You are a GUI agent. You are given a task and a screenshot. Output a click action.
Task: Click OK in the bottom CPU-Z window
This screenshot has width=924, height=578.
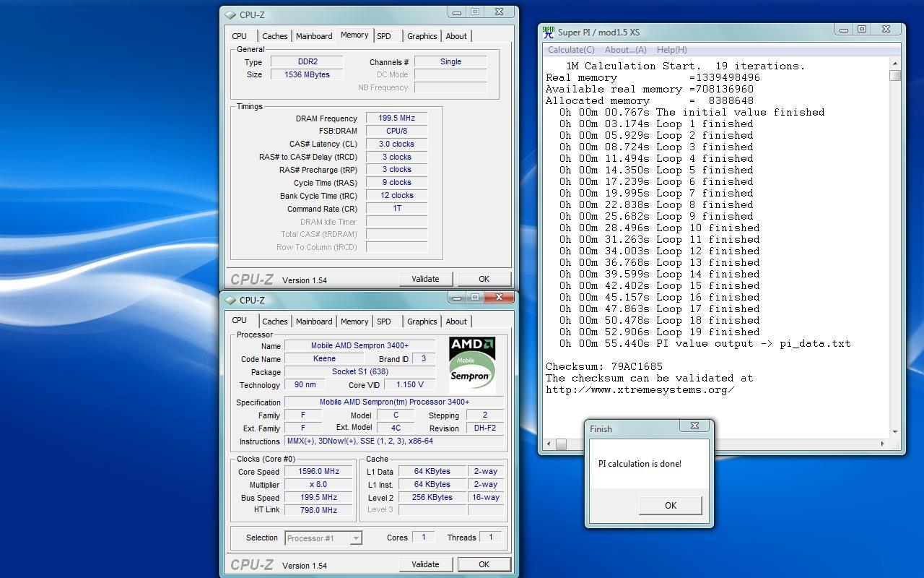pos(484,564)
